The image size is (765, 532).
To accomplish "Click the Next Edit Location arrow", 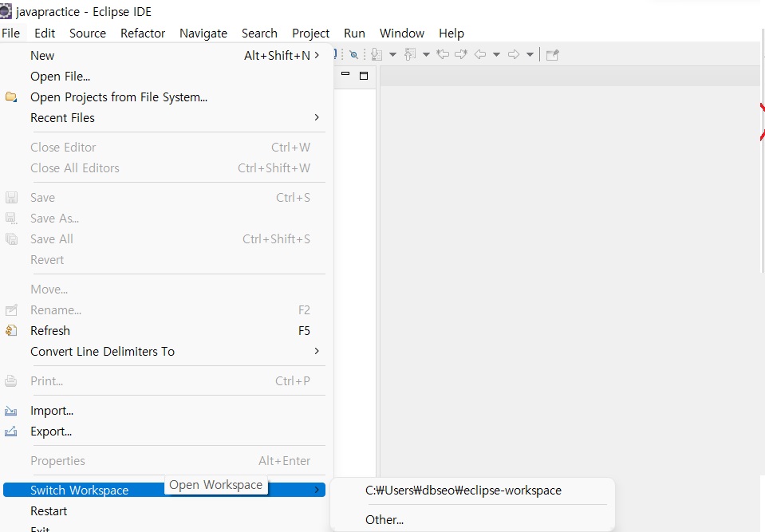I will pyautogui.click(x=461, y=54).
